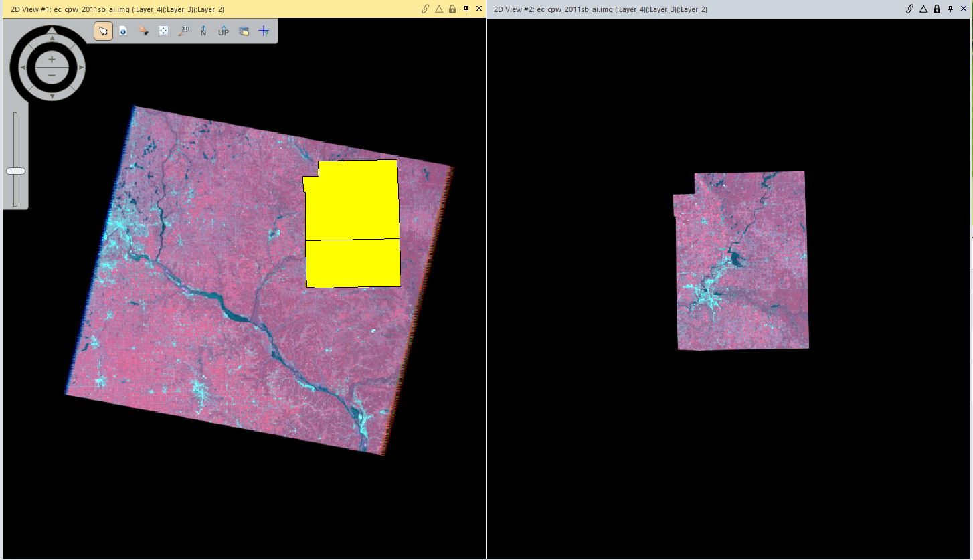The width and height of the screenshot is (973, 560).
Task: Select the yellow AOI polygon on the image
Action: coord(353,221)
